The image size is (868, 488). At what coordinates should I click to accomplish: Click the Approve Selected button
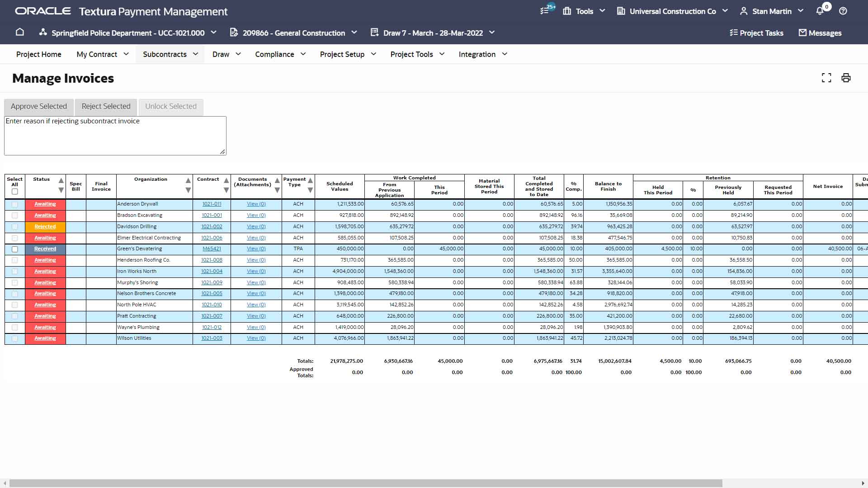coord(38,107)
